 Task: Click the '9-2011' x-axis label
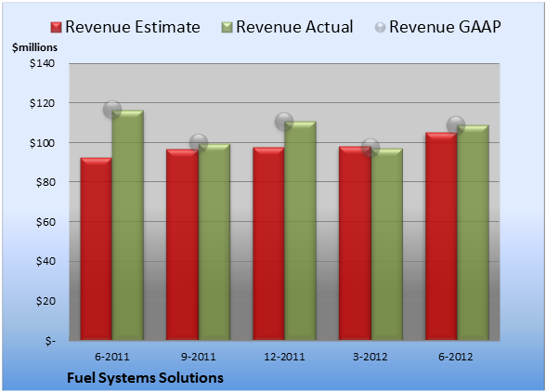(199, 357)
